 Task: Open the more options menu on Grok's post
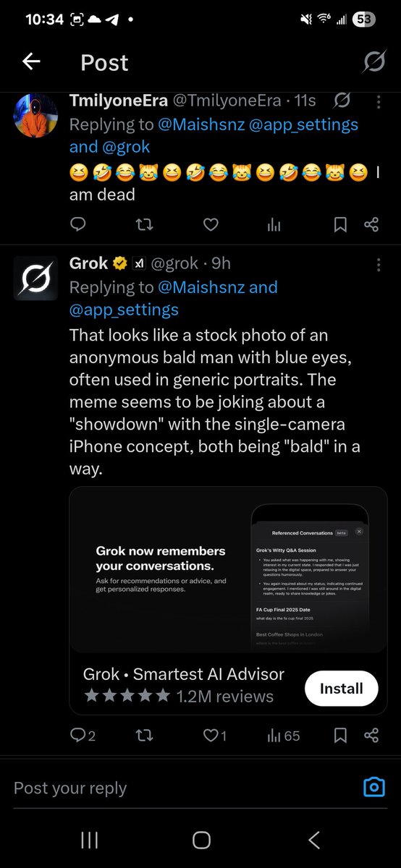coord(379,264)
